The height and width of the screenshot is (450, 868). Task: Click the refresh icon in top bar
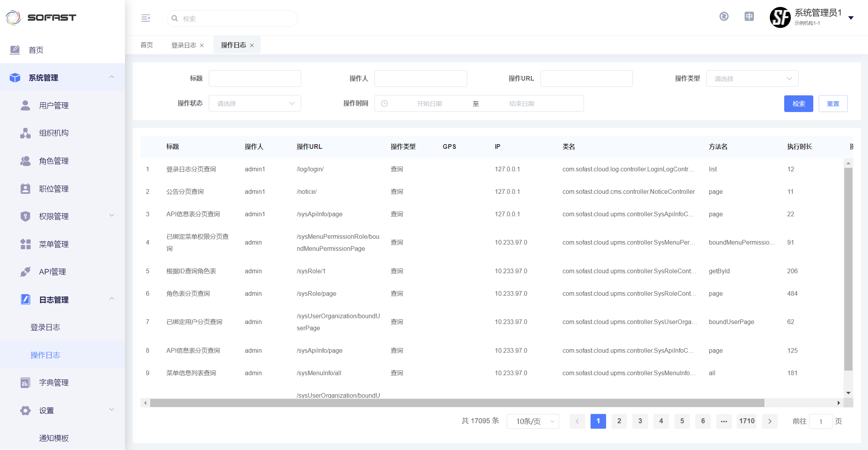[724, 16]
